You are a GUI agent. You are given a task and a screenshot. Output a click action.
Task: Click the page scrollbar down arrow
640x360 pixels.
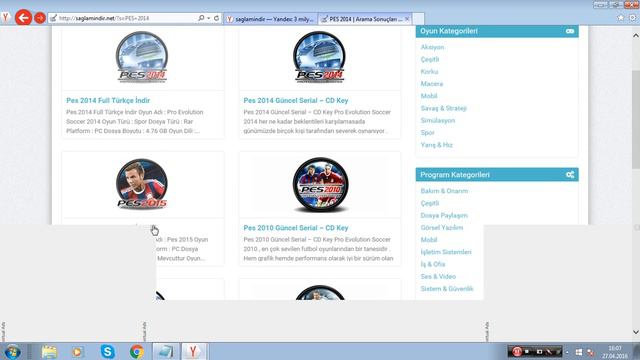point(636,332)
